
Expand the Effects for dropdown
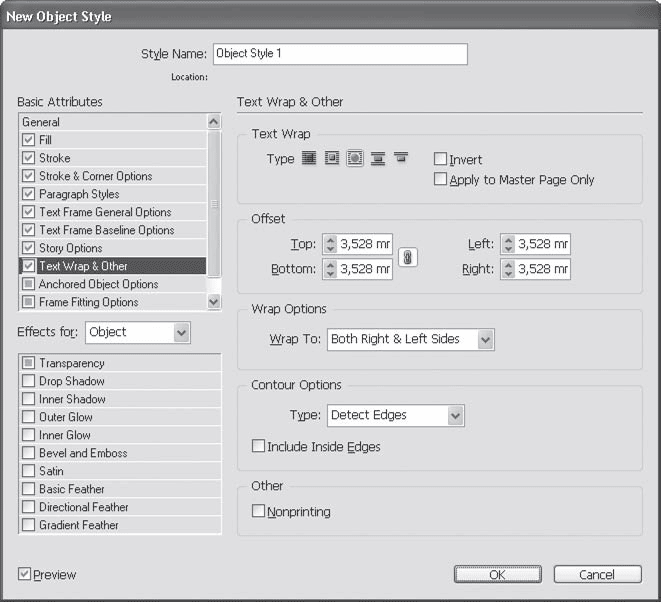[137, 332]
